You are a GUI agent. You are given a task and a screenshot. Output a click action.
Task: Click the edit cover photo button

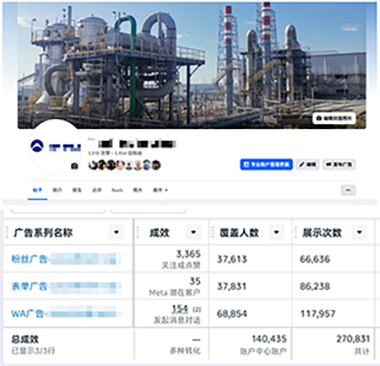pyautogui.click(x=334, y=118)
